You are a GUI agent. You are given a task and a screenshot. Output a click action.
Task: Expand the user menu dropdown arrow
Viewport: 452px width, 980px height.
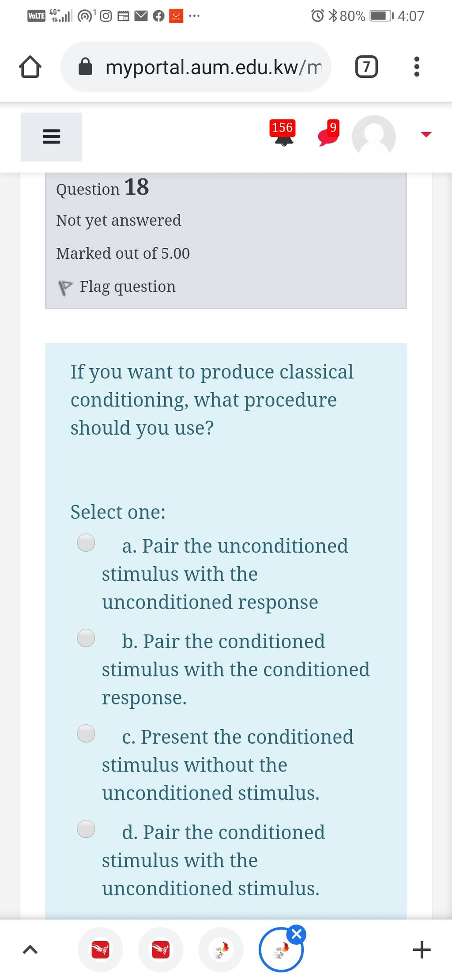click(426, 134)
